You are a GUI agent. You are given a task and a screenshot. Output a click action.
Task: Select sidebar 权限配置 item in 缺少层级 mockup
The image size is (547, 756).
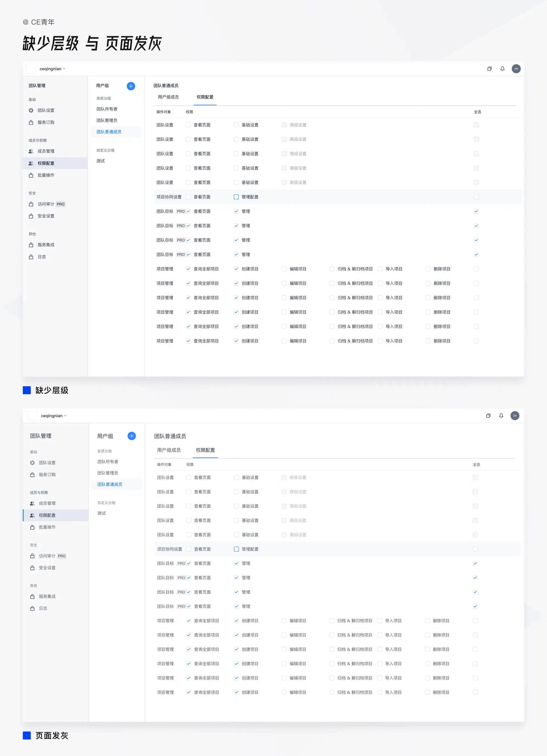(55, 163)
